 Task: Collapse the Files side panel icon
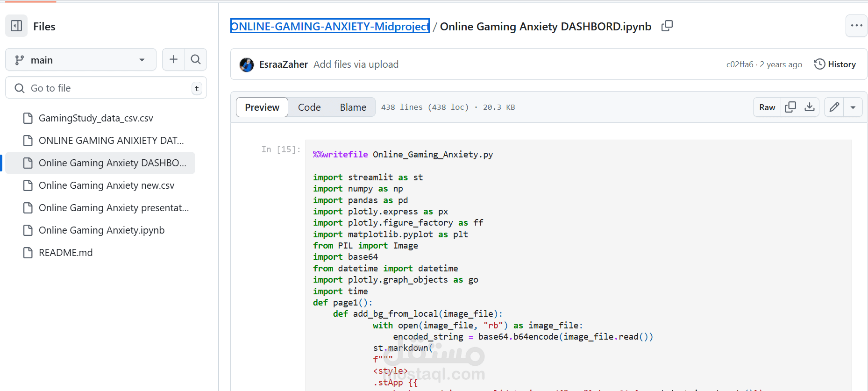click(16, 26)
